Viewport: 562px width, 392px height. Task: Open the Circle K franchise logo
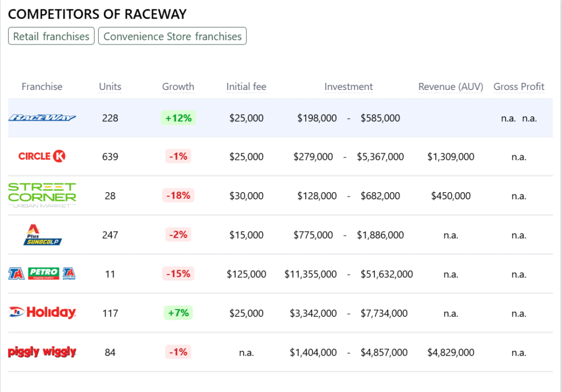42,156
